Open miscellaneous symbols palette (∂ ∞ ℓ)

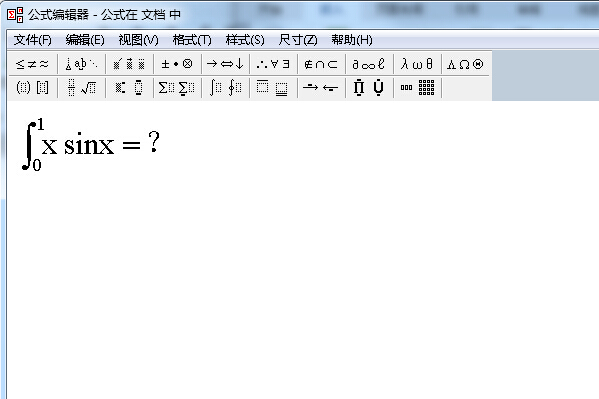(x=369, y=64)
